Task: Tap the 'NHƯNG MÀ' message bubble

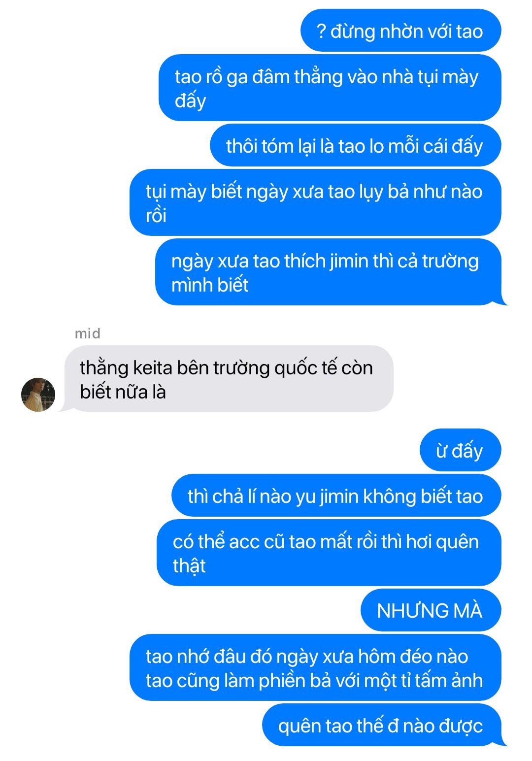Action: point(431,610)
